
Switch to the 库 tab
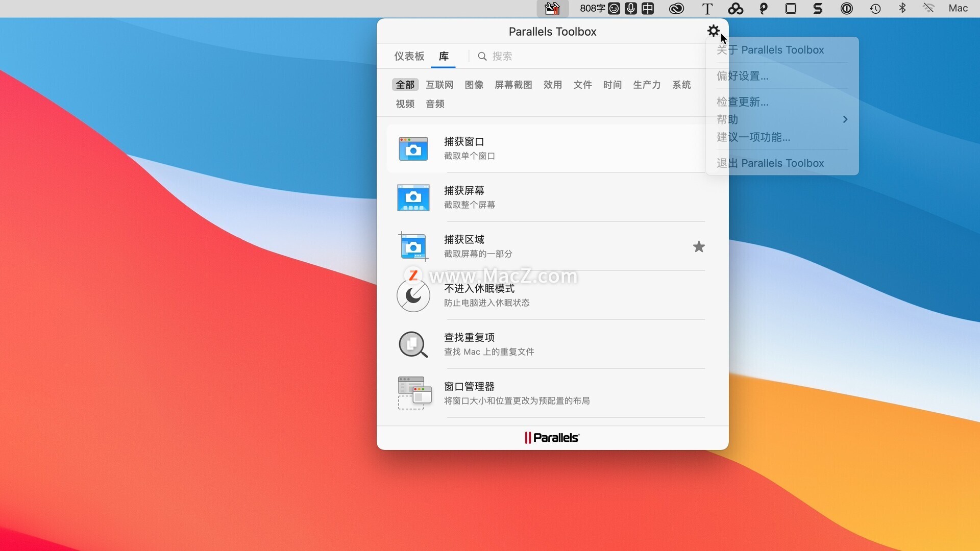[444, 56]
